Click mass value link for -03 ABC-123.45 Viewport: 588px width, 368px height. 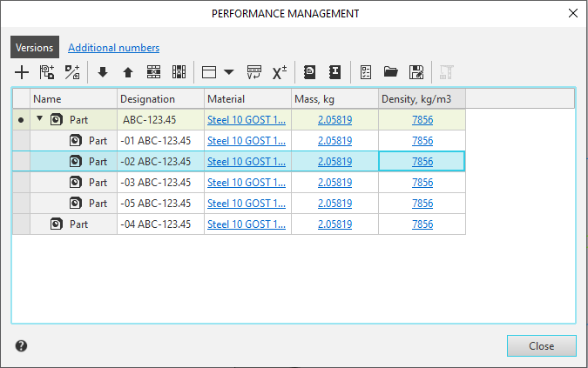[335, 182]
